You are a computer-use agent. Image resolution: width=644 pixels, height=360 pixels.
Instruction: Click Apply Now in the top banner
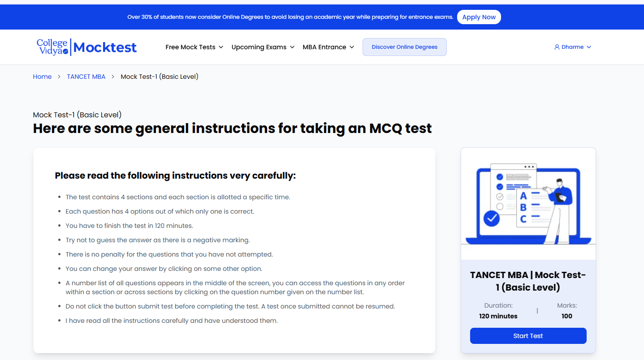click(479, 17)
